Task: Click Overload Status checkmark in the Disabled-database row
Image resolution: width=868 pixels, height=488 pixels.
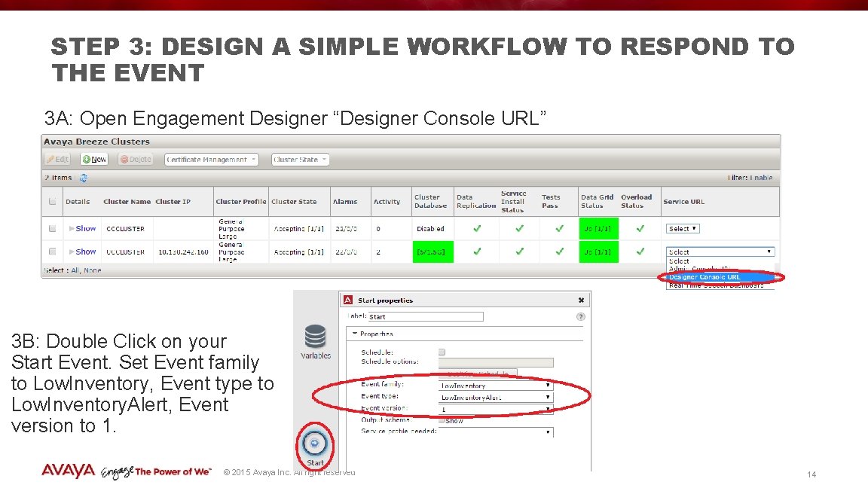Action: (640, 228)
